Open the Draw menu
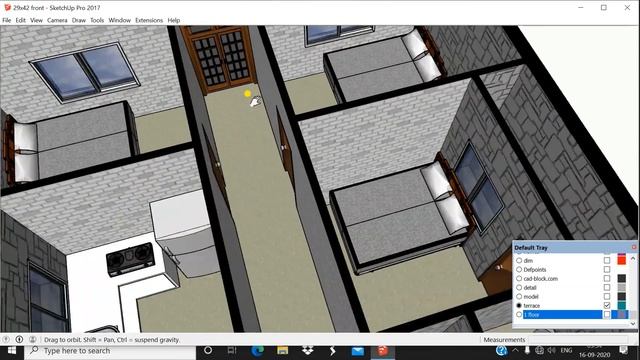Image resolution: width=640 pixels, height=360 pixels. [x=79, y=20]
